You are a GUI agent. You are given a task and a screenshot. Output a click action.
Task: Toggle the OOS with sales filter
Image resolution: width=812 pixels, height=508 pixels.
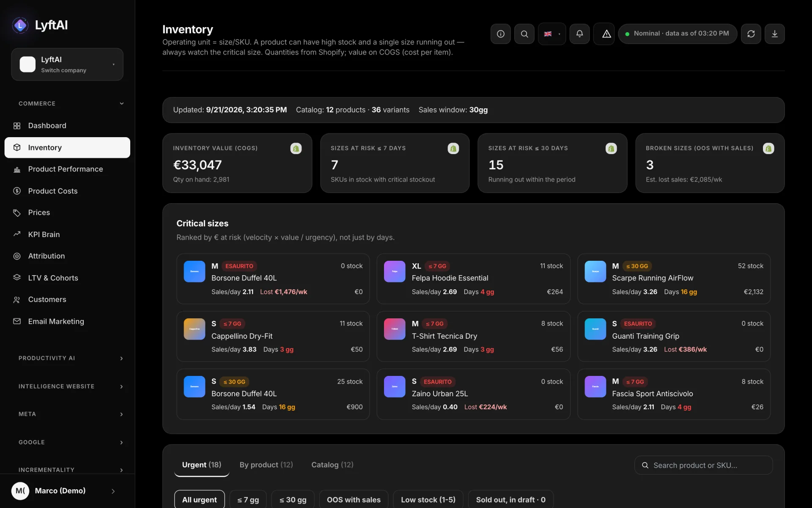click(354, 500)
